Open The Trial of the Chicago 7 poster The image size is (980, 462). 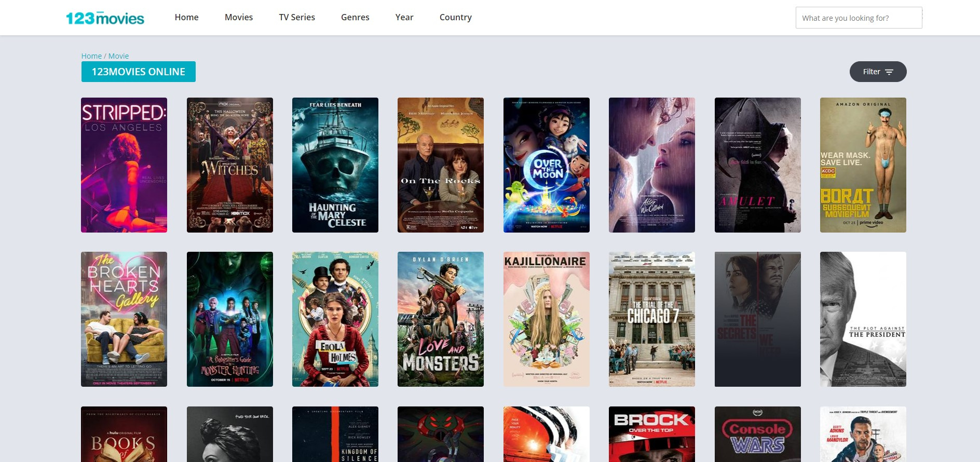[652, 319]
